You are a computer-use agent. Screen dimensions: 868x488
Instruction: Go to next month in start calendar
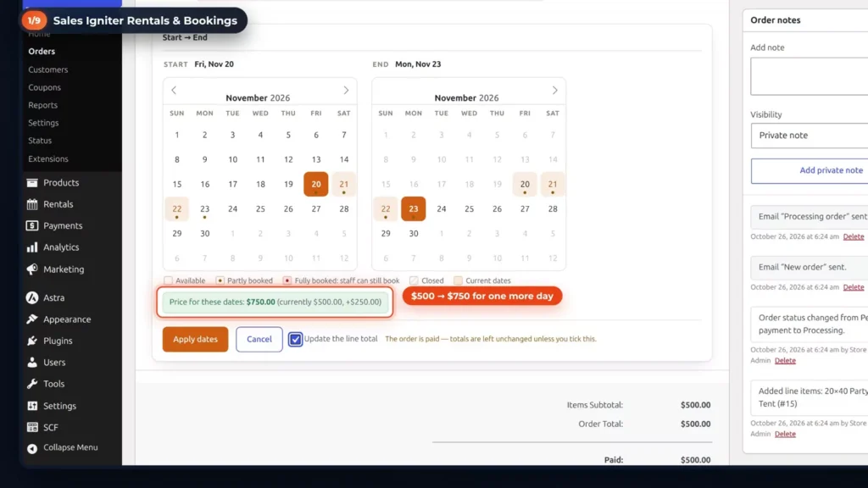(x=346, y=90)
